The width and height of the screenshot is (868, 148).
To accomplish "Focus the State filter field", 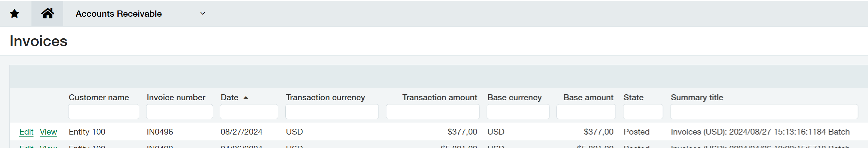I will [x=643, y=112].
